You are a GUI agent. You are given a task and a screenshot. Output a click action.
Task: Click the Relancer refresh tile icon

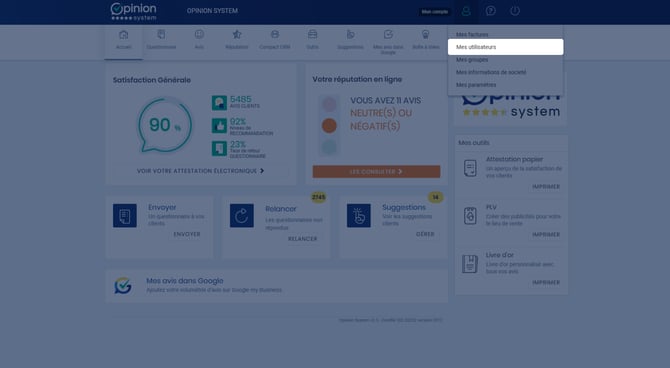coord(241,215)
